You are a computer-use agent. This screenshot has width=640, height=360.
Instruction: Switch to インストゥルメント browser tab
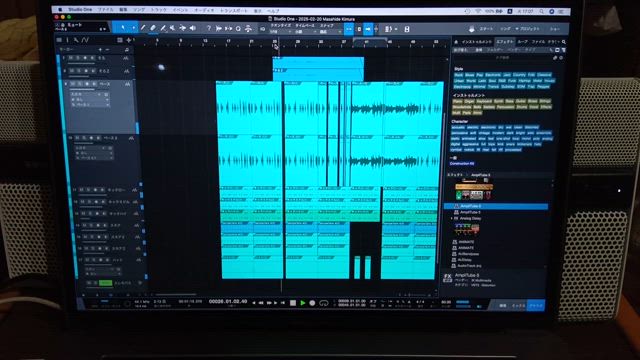point(477,42)
